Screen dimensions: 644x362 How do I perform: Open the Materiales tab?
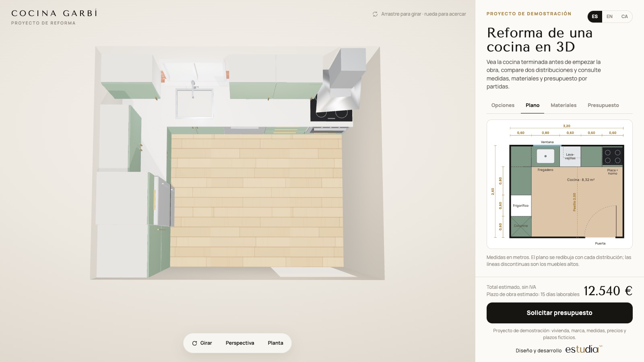coord(563,105)
